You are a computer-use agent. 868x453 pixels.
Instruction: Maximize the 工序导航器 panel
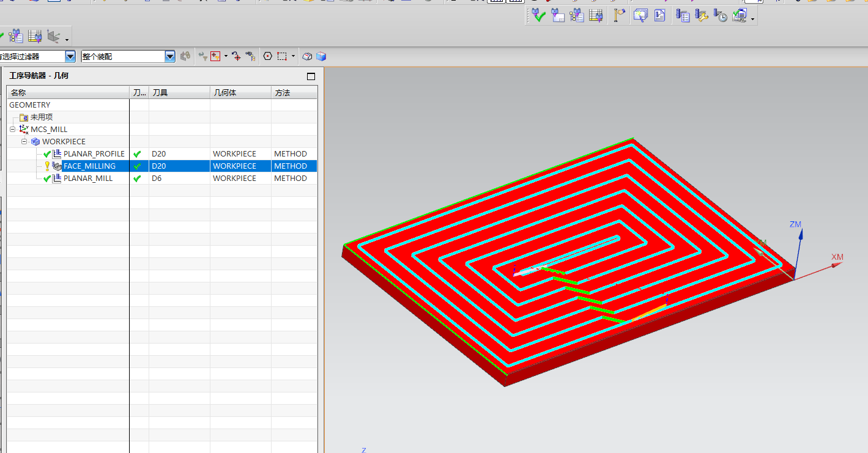pyautogui.click(x=311, y=76)
